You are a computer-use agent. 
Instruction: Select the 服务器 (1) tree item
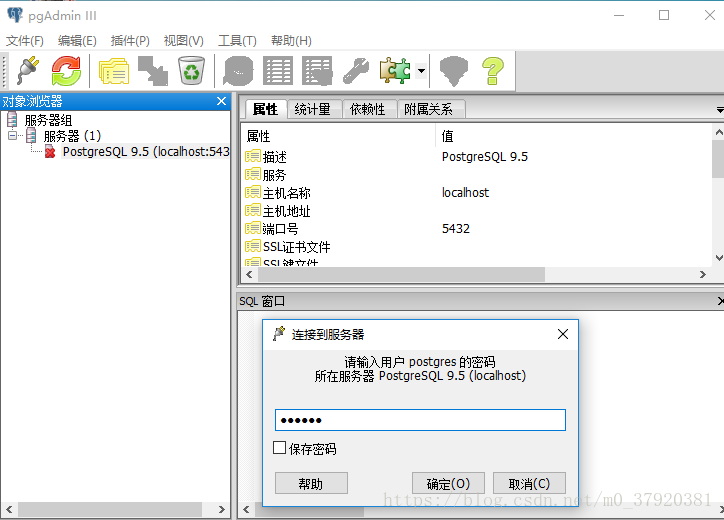pyautogui.click(x=72, y=136)
